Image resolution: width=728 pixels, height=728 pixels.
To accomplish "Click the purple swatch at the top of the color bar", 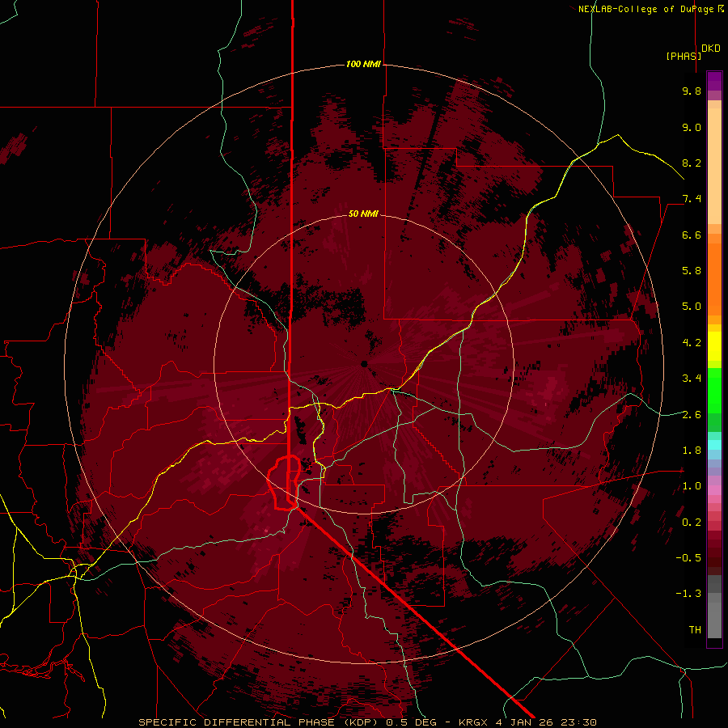I will (714, 81).
